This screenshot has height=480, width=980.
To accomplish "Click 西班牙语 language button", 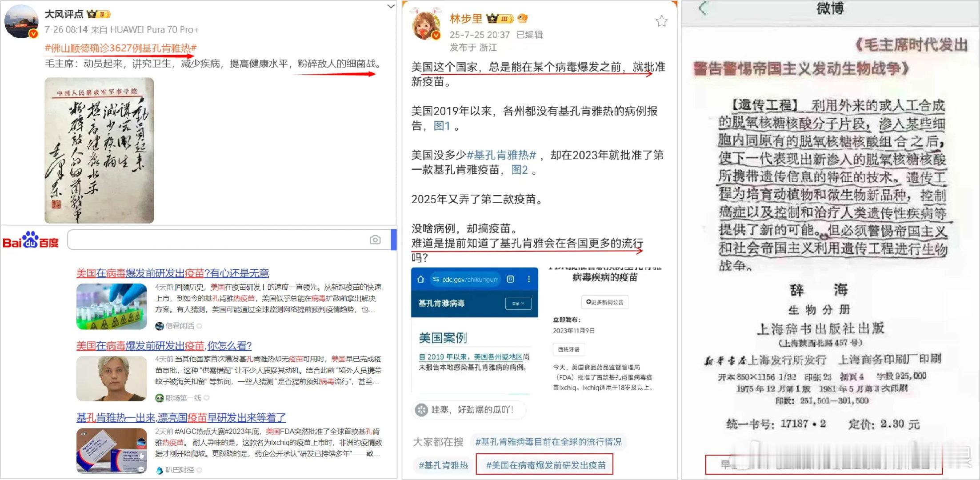I will 568,349.
